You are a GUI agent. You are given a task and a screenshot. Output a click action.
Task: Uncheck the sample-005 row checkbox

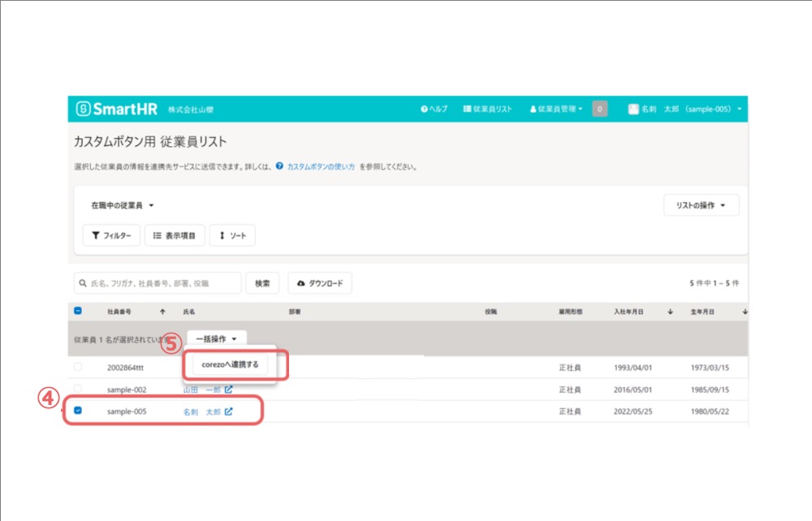78,411
